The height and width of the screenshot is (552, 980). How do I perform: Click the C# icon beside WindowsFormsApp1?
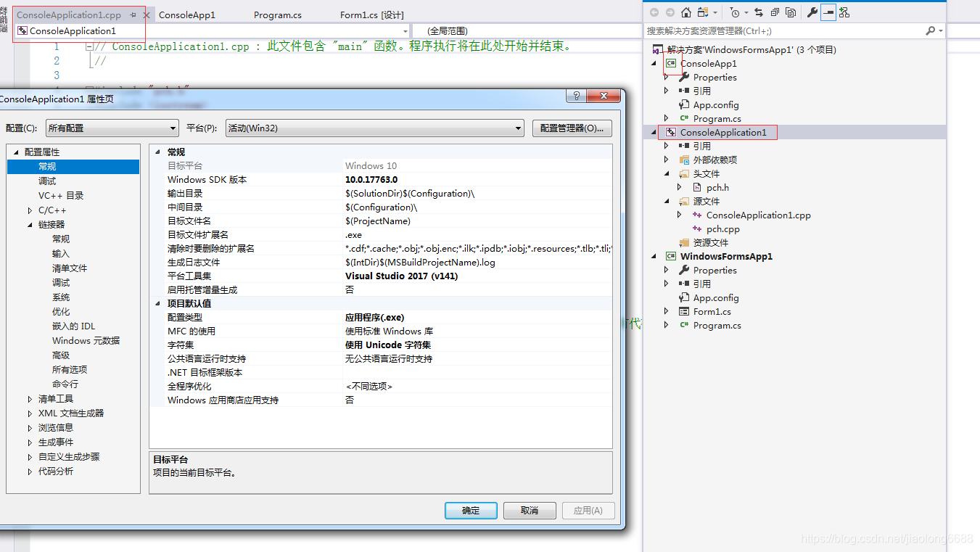[671, 256]
